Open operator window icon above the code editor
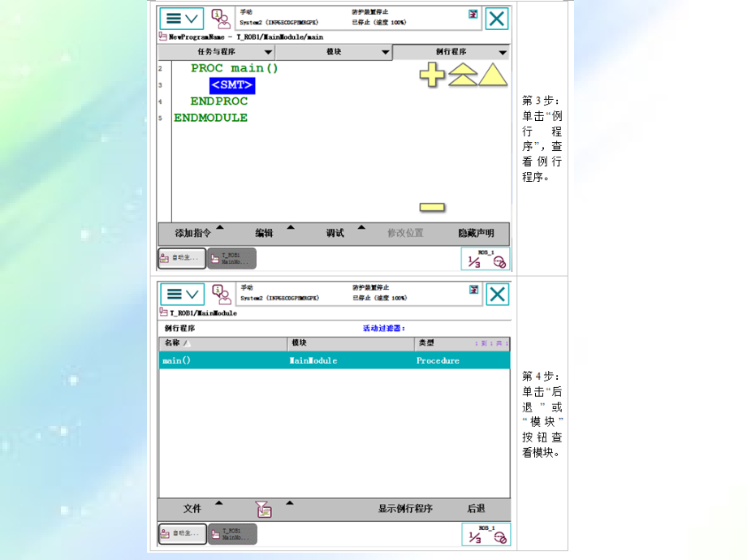 [x=221, y=19]
